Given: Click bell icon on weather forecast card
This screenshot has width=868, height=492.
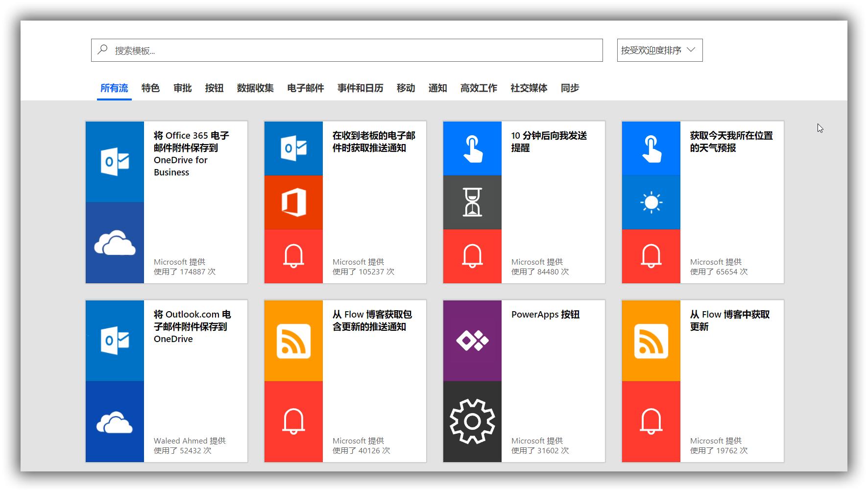Looking at the screenshot, I should point(651,256).
